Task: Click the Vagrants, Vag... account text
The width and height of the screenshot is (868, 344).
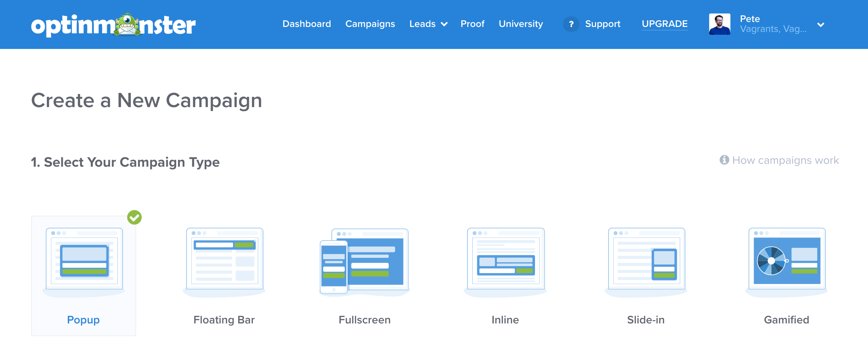Action: 773,29
